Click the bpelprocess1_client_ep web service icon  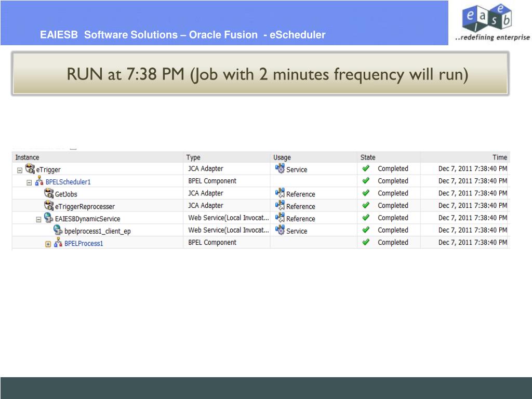point(58,230)
